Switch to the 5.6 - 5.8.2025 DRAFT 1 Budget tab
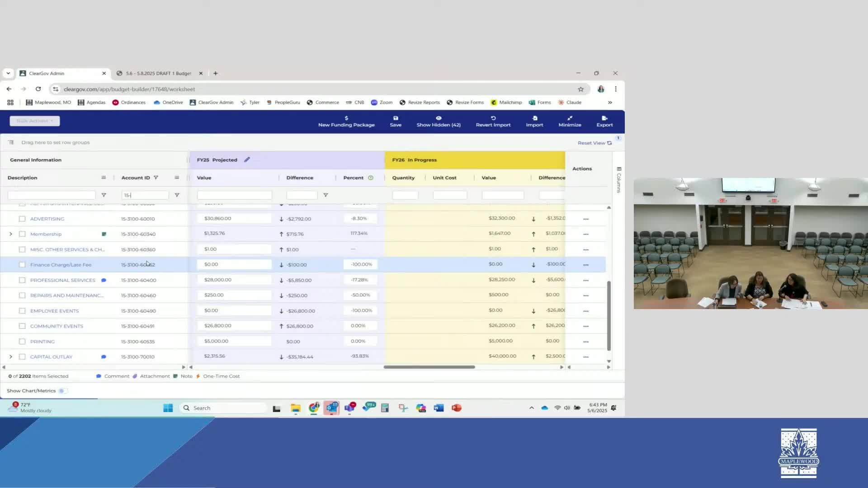This screenshot has height=488, width=868. 158,73
